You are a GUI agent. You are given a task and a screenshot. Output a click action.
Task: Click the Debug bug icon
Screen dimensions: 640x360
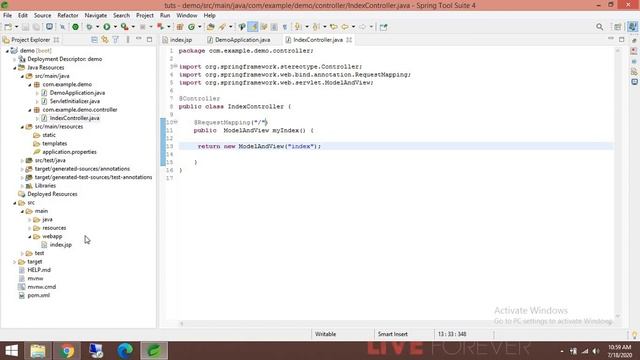[x=89, y=27]
